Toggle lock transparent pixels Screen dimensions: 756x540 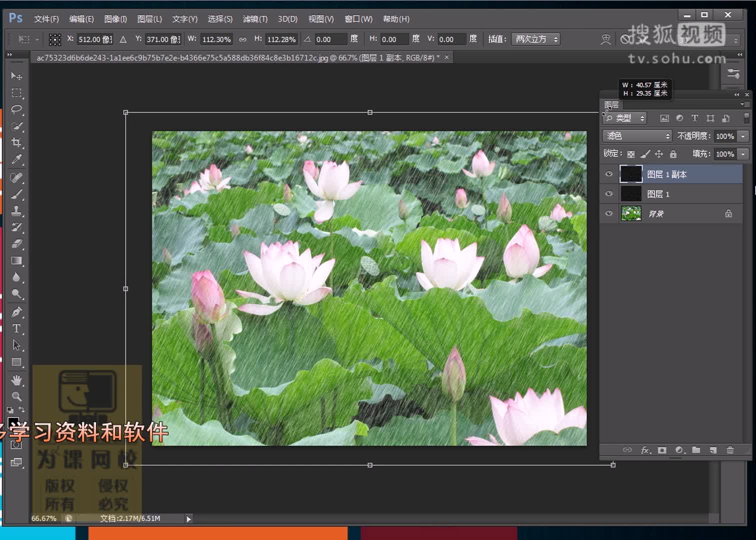[x=631, y=154]
